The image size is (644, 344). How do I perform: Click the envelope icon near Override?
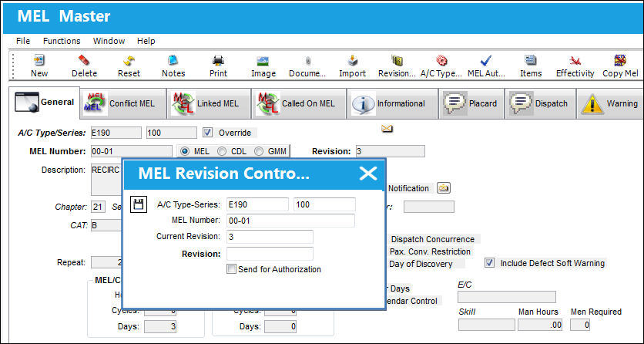click(387, 129)
